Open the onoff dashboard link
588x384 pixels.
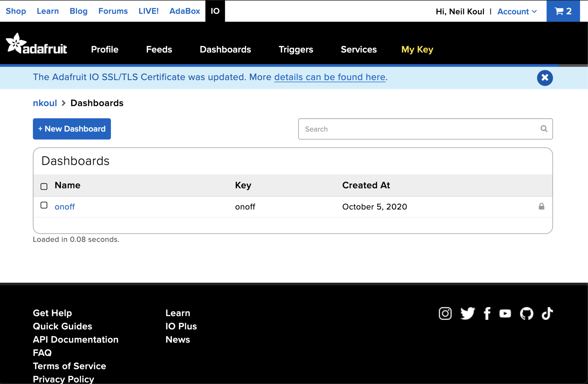coord(65,207)
